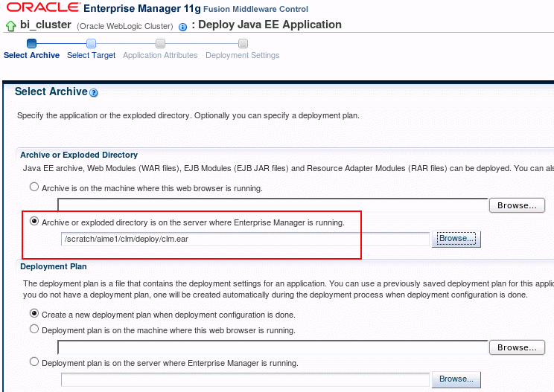Open Select Archive help question-mark icon

(x=94, y=93)
